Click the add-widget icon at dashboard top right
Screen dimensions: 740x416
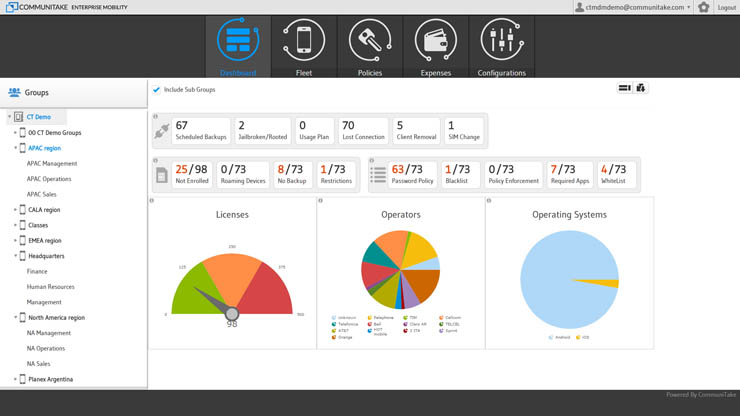[641, 88]
